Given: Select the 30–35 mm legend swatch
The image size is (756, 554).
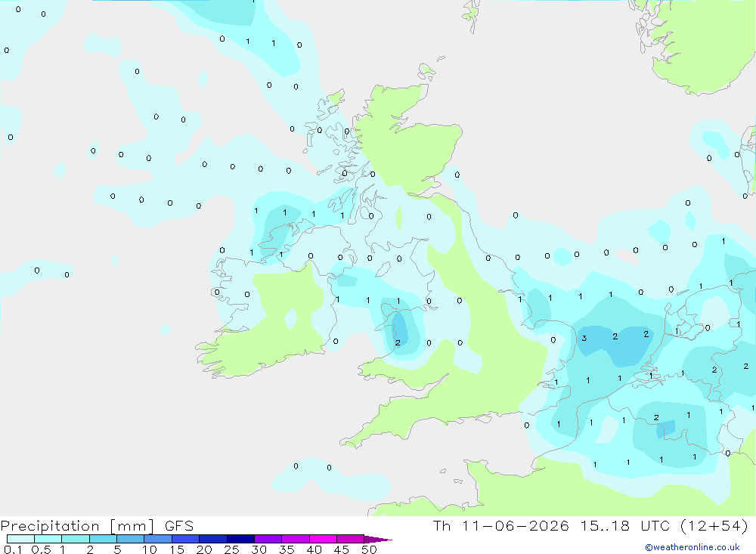Looking at the screenshot, I should pyautogui.click(x=268, y=539).
